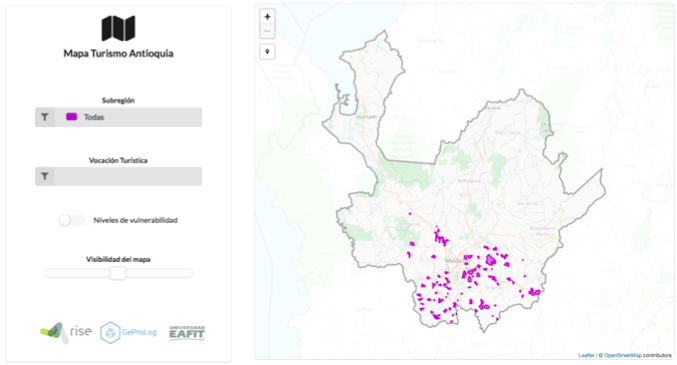Click the Visibilidad del mapa slider handle
This screenshot has height=365, width=677.
[117, 273]
